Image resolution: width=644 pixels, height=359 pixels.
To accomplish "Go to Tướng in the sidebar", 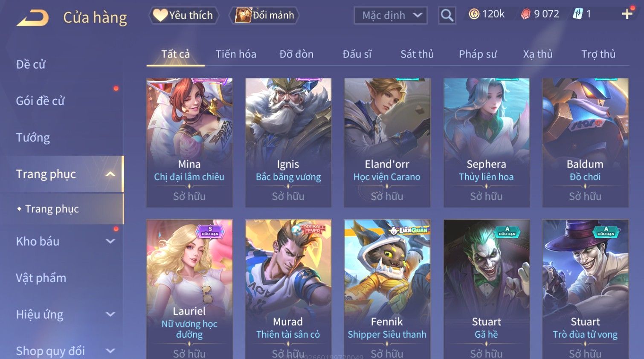I will 33,138.
